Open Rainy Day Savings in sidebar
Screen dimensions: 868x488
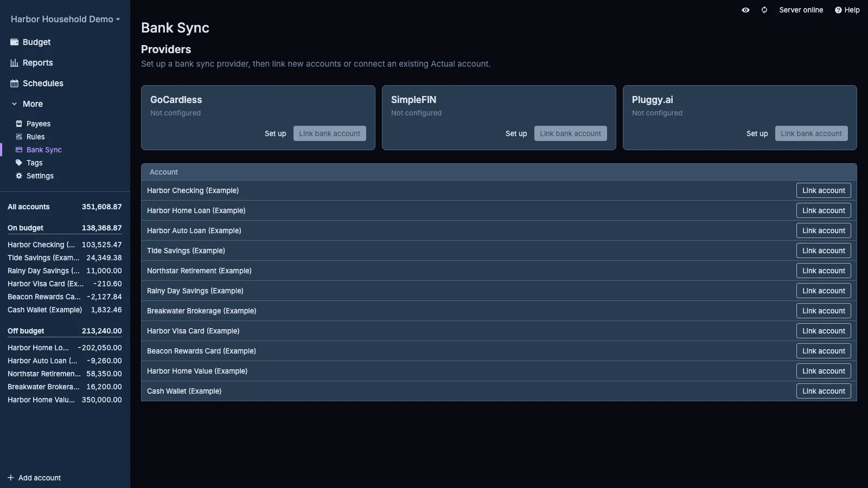[x=65, y=271]
